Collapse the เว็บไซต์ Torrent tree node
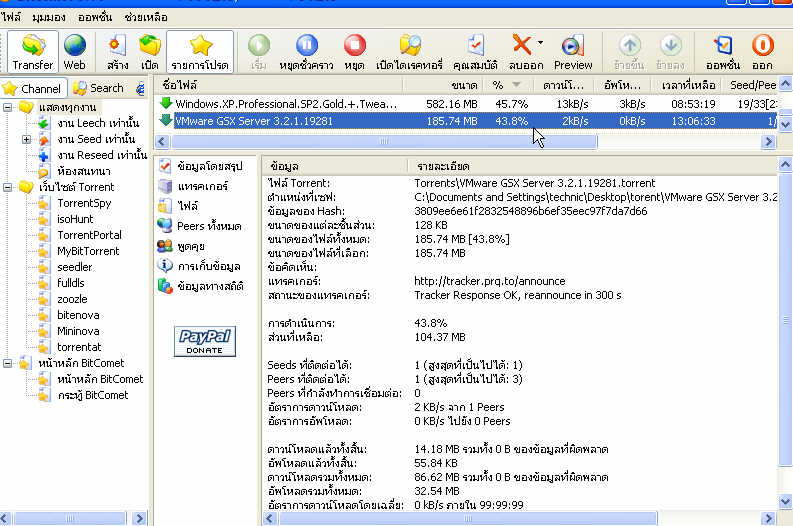Image resolution: width=793 pixels, height=526 pixels. [9, 187]
